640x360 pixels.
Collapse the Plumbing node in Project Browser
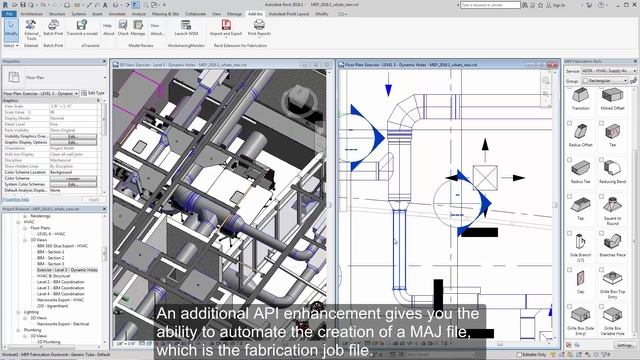(18, 330)
